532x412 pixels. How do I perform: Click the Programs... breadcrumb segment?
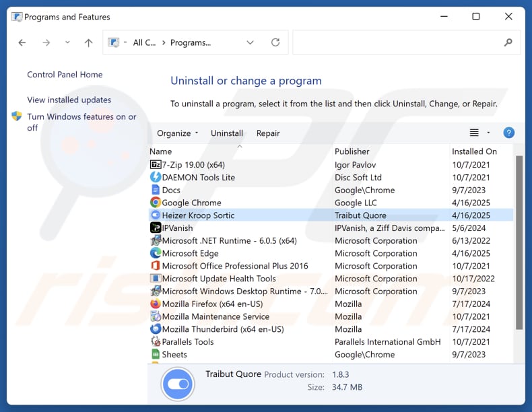(x=191, y=42)
